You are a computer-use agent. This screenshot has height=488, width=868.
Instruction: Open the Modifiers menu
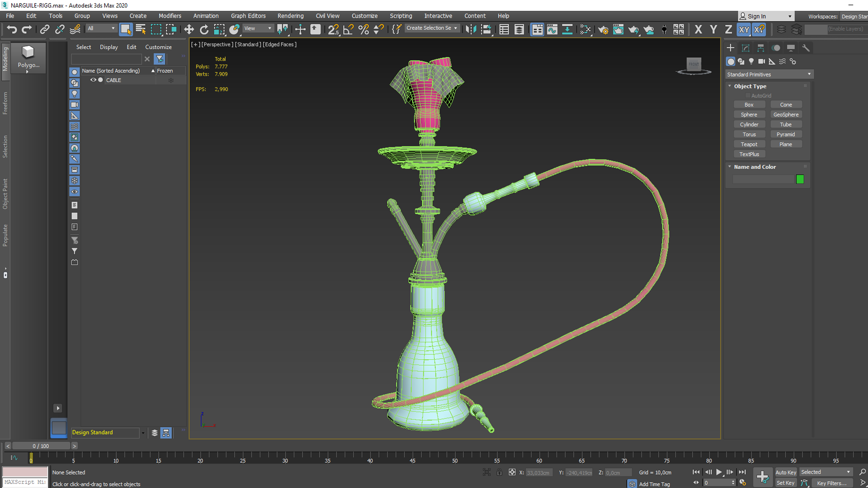pyautogui.click(x=170, y=16)
